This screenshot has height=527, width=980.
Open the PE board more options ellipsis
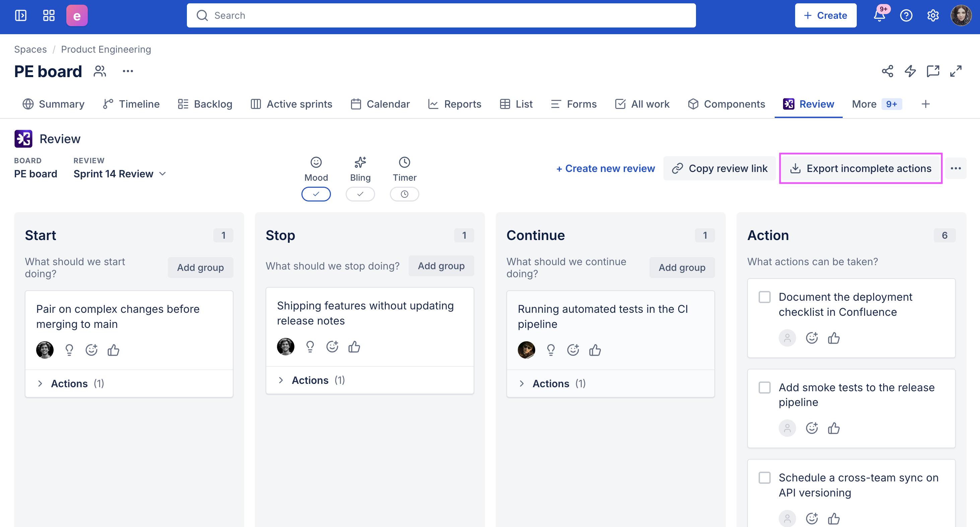128,71
